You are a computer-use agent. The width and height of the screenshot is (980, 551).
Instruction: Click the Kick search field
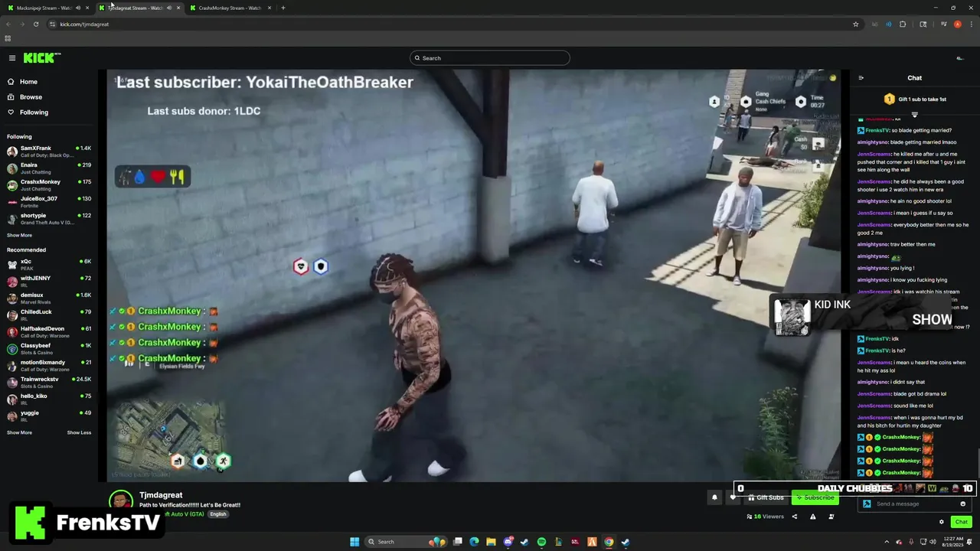click(x=490, y=58)
